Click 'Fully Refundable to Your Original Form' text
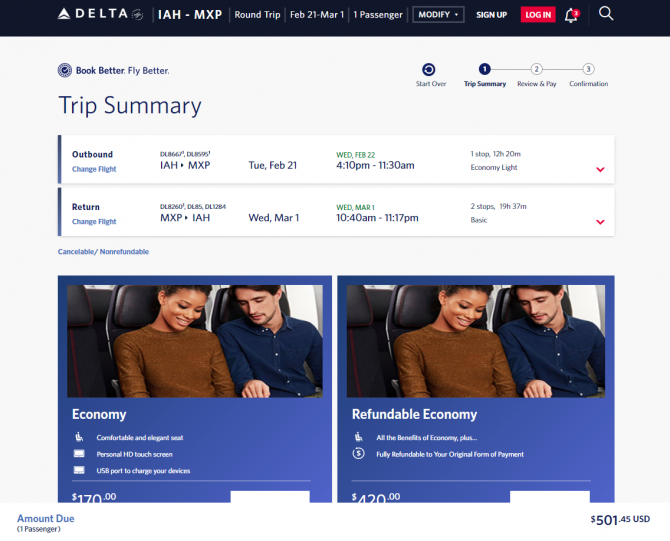Screen dimensions: 670x541 (450, 454)
